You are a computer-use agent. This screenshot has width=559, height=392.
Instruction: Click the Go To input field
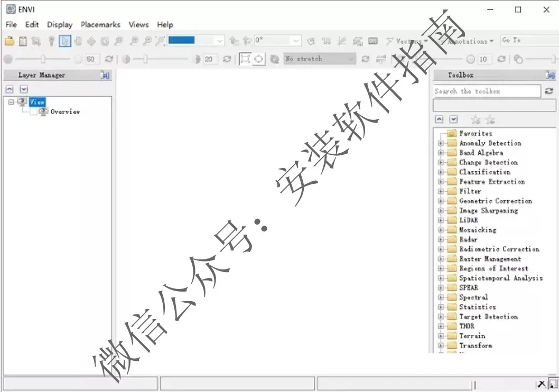pos(529,40)
